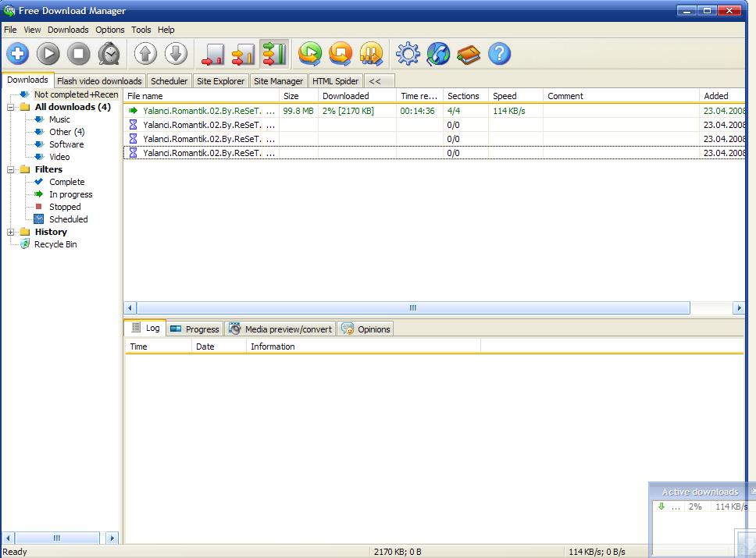Collapse the Filters tree node
Viewport: 756px width, 558px height.
(x=11, y=169)
